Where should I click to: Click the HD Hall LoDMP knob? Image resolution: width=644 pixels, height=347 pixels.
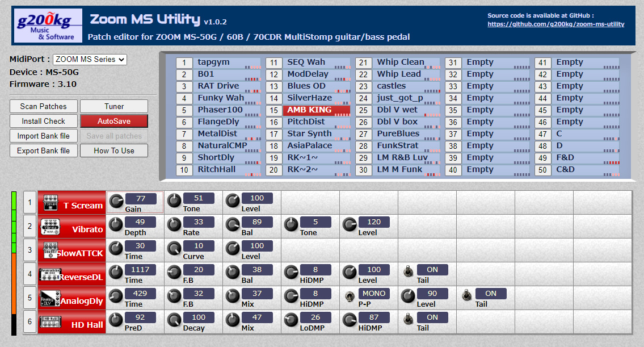coord(291,320)
